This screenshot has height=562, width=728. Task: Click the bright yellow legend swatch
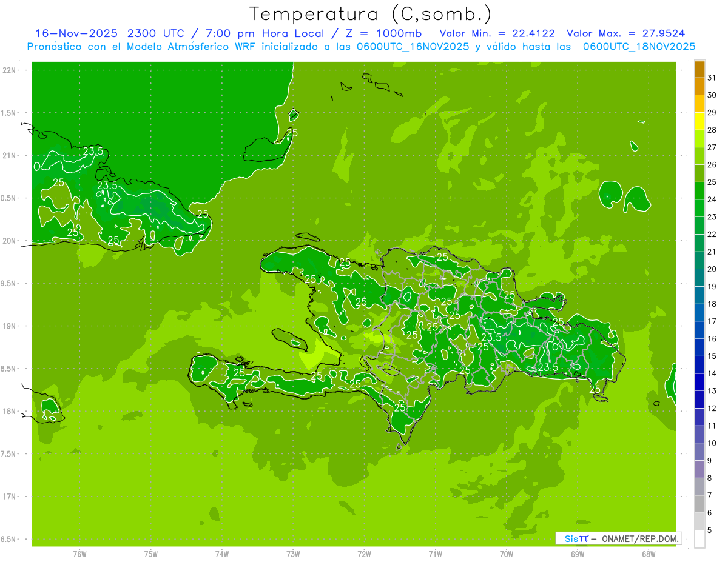(699, 121)
